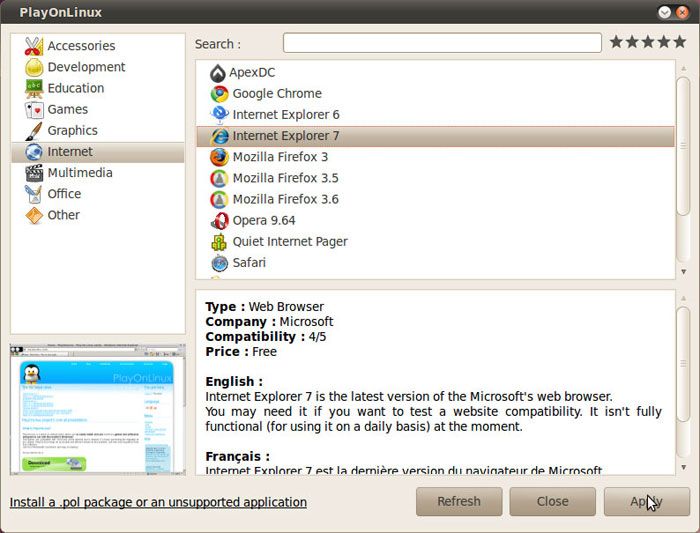Click the Internet Explorer 7 icon
This screenshot has width=700, height=533.
(219, 136)
